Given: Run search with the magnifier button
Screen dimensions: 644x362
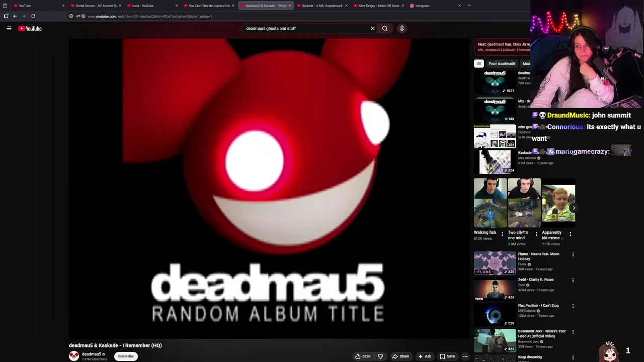Looking at the screenshot, I should 385,29.
